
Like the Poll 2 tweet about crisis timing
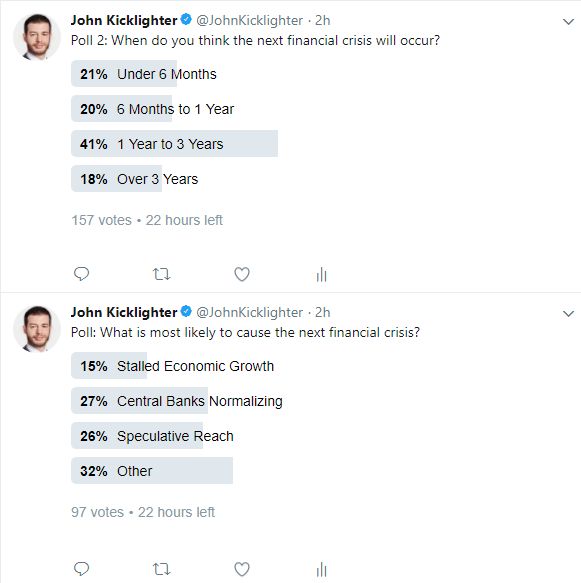pyautogui.click(x=242, y=274)
